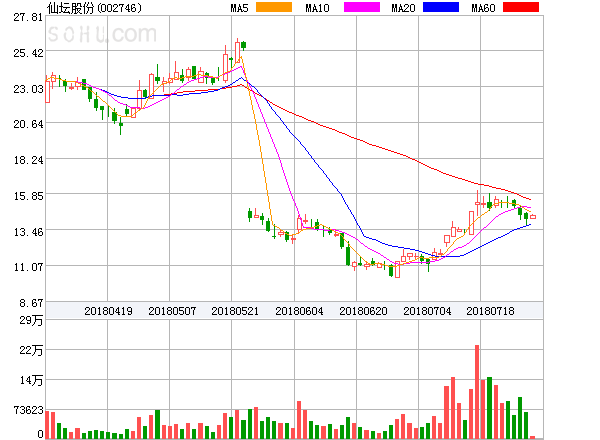Click the 20180604 date label
Viewport: 600px width, 440px height.
tap(299, 311)
